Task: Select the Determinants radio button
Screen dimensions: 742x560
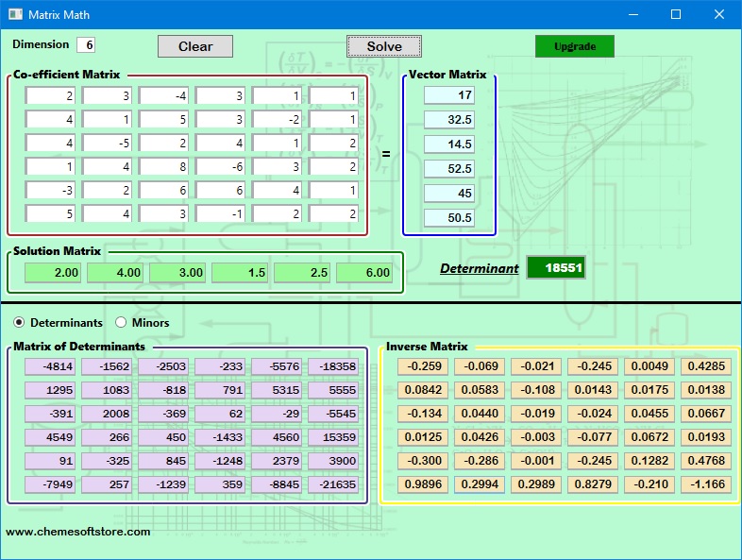Action: 20,323
